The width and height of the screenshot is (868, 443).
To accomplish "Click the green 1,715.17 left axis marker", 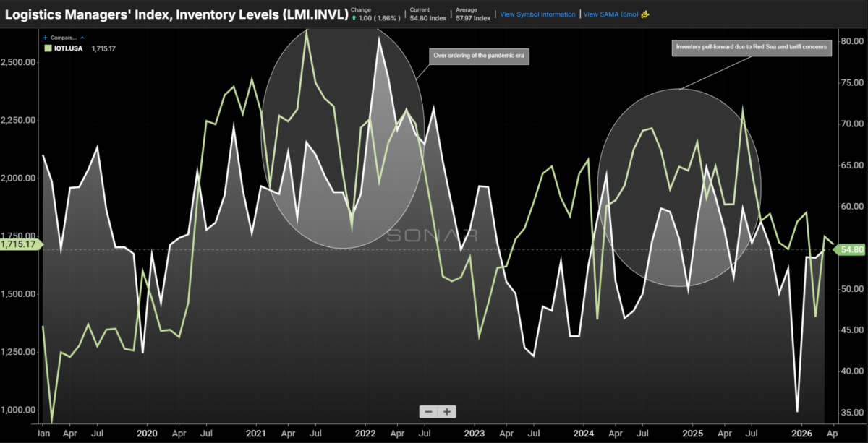I will (21, 245).
